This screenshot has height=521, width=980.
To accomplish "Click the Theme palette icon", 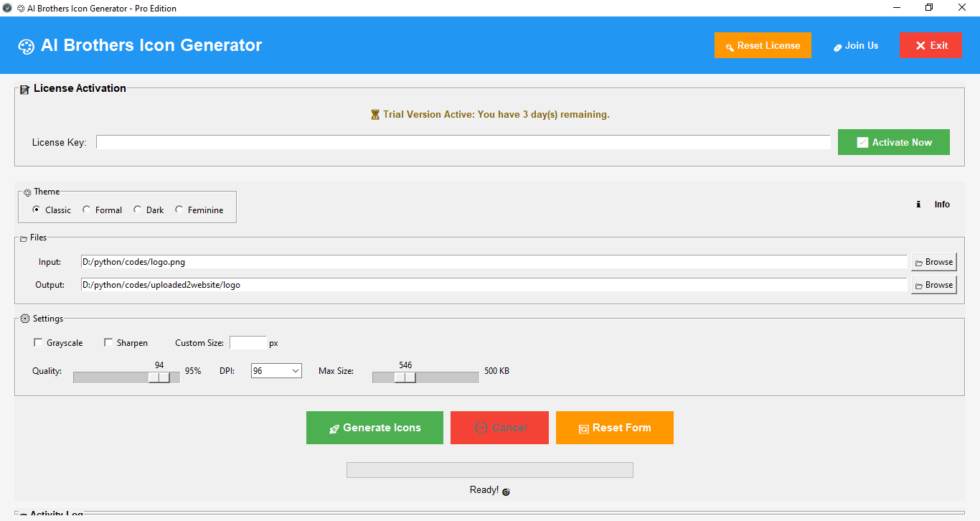I will tap(27, 192).
